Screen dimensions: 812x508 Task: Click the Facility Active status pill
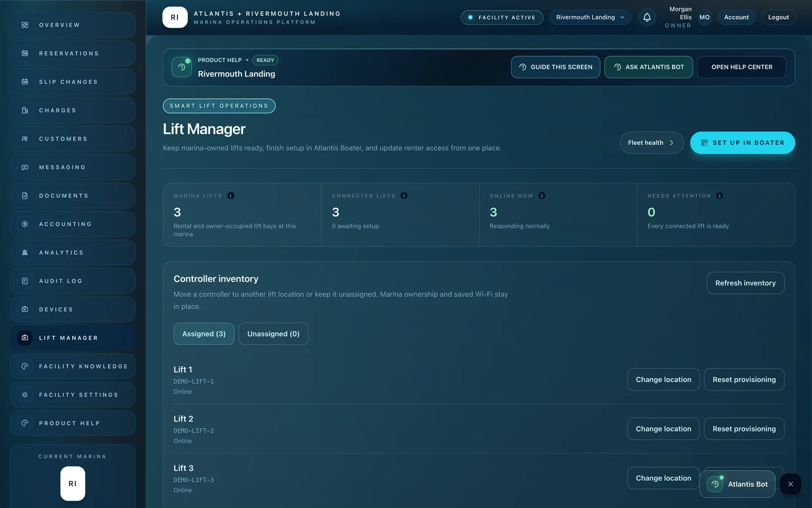pos(502,17)
